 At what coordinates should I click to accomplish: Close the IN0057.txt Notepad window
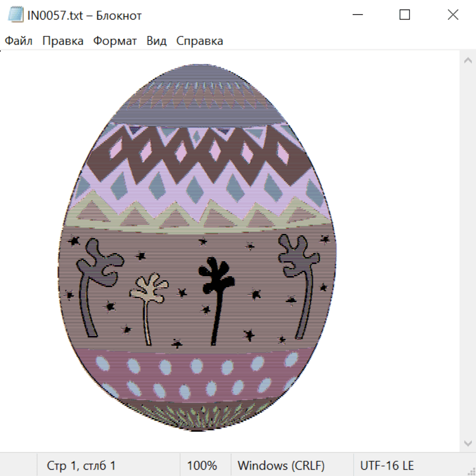pyautogui.click(x=453, y=15)
